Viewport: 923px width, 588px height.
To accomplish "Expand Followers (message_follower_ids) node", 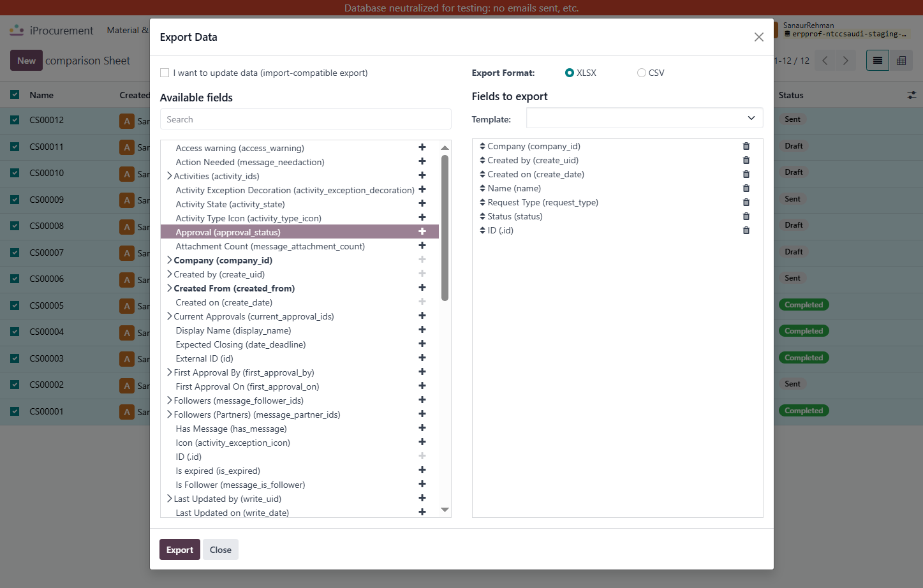I will tap(170, 401).
